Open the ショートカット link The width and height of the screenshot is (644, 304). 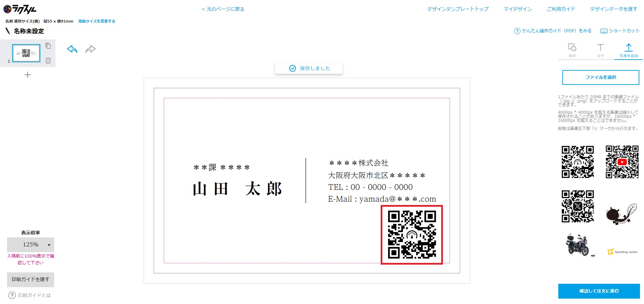click(624, 31)
